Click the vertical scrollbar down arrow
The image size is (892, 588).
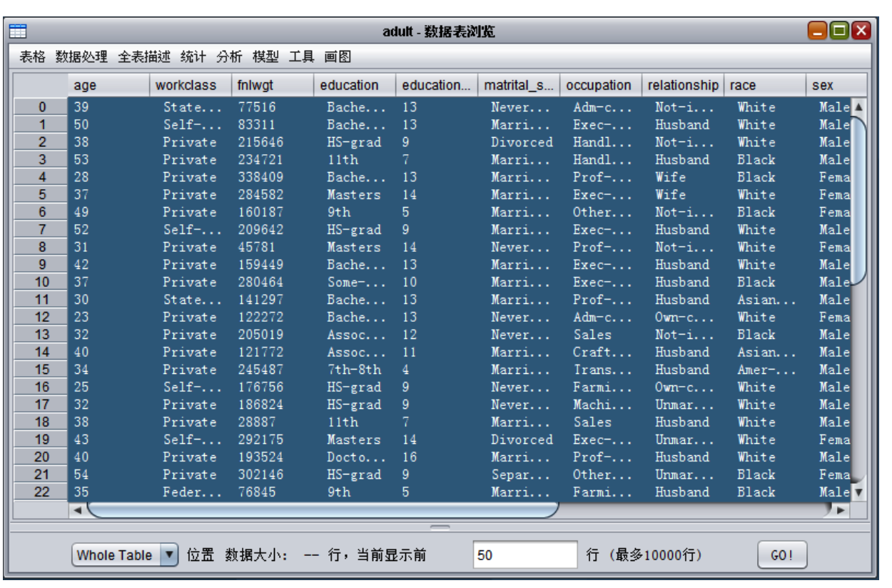pyautogui.click(x=858, y=492)
